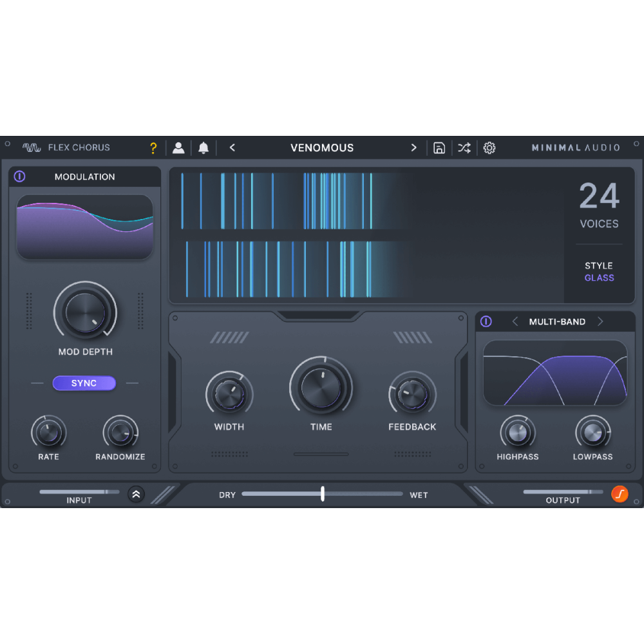Click the orange soft clip output icon
Image resolution: width=644 pixels, height=644 pixels.
(620, 494)
